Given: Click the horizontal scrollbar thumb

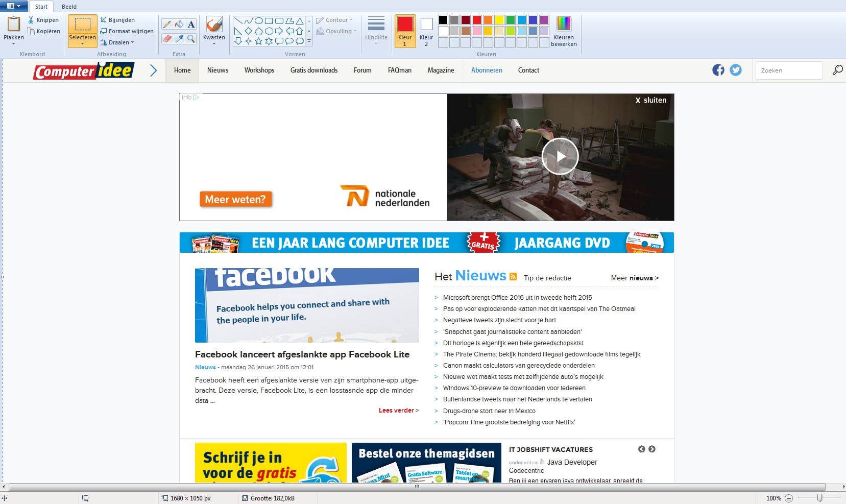Looking at the screenshot, I should (417, 487).
